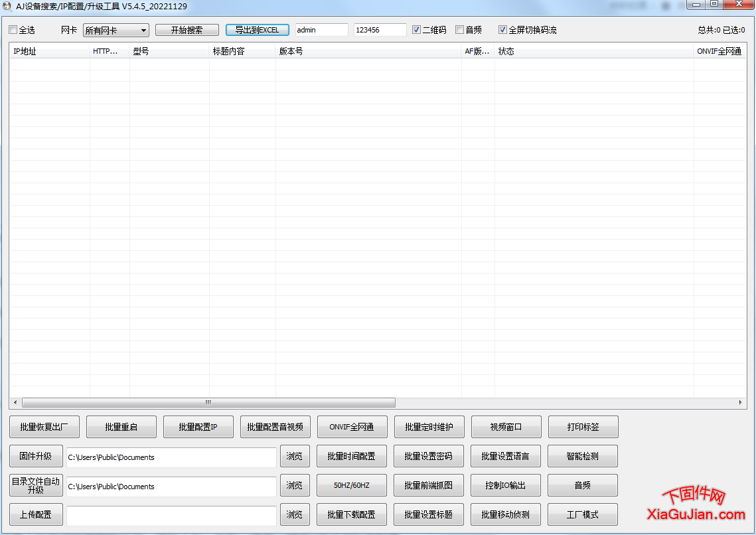The width and height of the screenshot is (756, 535).
Task: Click the 标题内容 column header
Action: click(x=242, y=51)
